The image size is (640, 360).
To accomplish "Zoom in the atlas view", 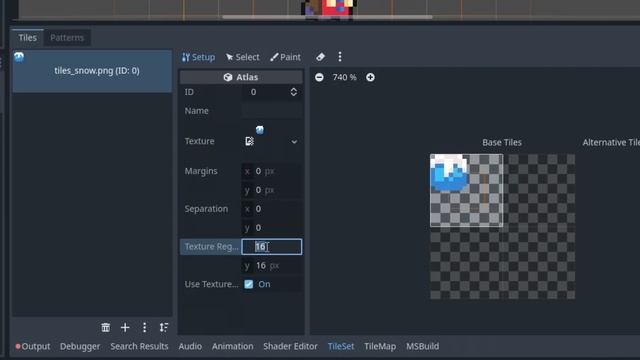I will (370, 77).
